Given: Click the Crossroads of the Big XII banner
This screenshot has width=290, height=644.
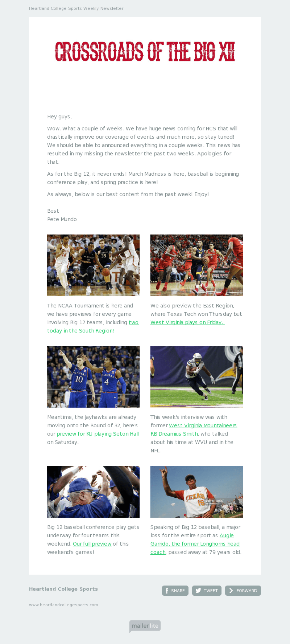Looking at the screenshot, I should [145, 52].
